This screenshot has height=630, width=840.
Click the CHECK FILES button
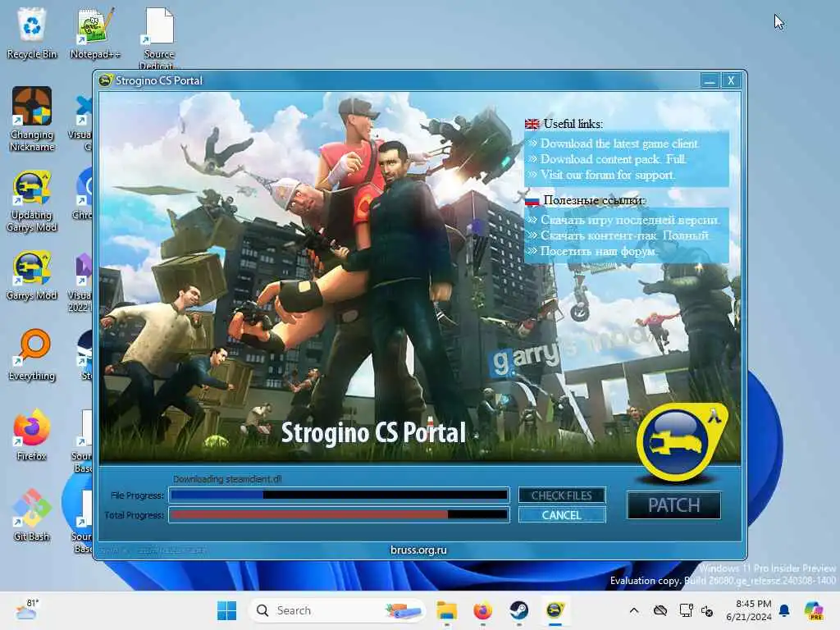[562, 495]
